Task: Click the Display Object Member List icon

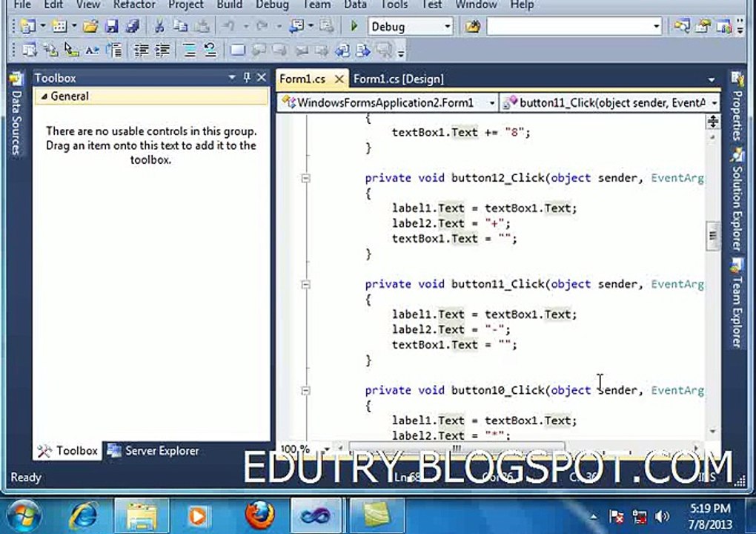Action: point(29,50)
